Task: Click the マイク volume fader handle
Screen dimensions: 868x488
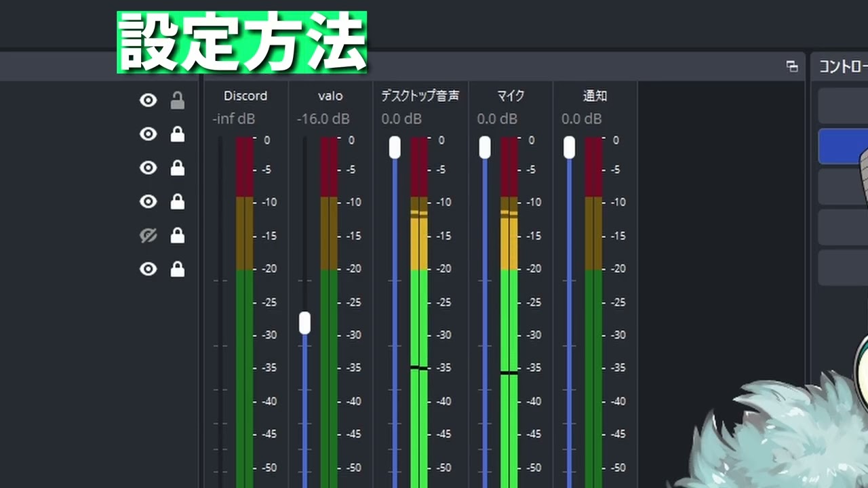Action: 484,147
